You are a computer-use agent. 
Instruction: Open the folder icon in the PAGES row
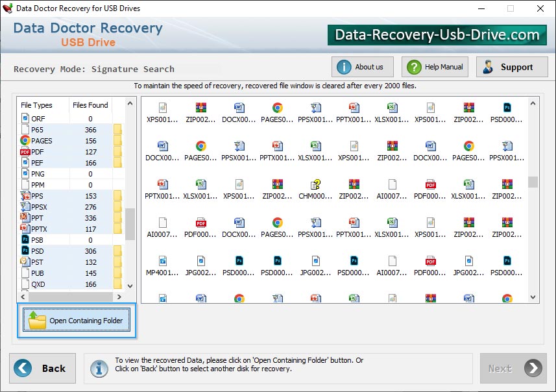tap(117, 140)
